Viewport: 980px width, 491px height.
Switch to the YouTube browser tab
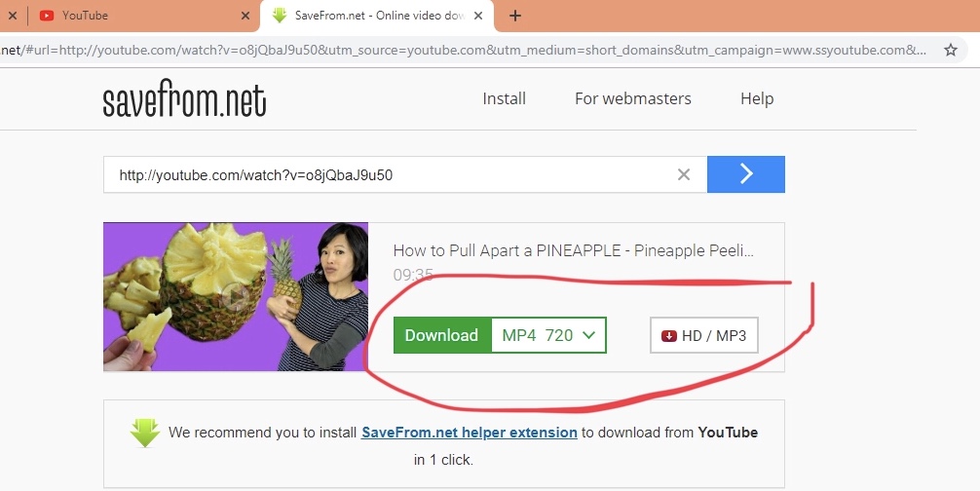144,16
